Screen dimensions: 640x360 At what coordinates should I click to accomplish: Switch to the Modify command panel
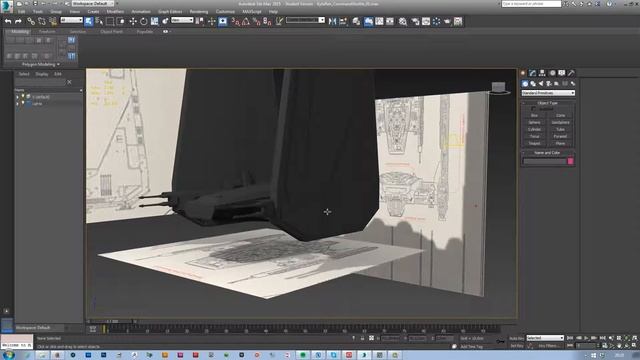[533, 73]
